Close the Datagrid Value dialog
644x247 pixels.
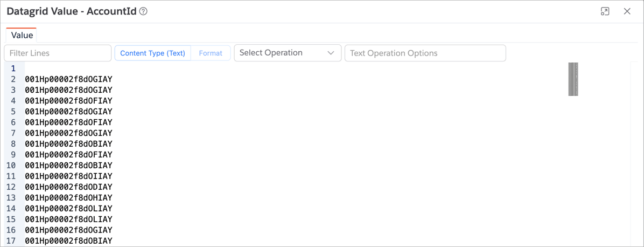627,11
